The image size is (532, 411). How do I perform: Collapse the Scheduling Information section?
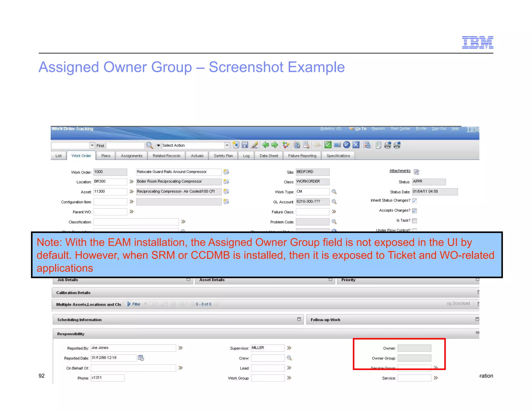coord(299,319)
